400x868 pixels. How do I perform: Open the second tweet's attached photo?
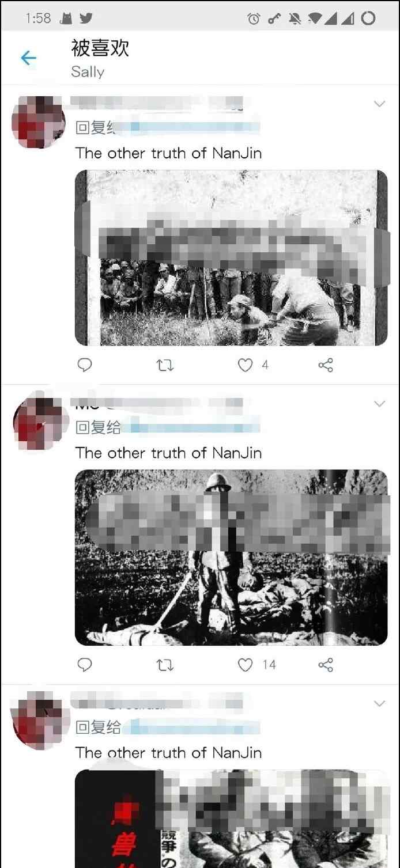click(x=231, y=558)
